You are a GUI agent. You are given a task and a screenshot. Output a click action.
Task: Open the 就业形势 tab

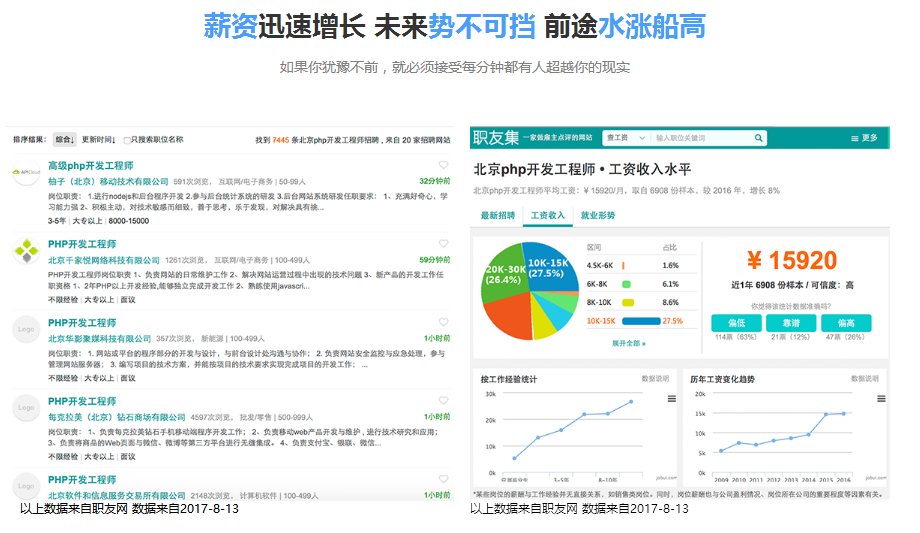click(598, 215)
